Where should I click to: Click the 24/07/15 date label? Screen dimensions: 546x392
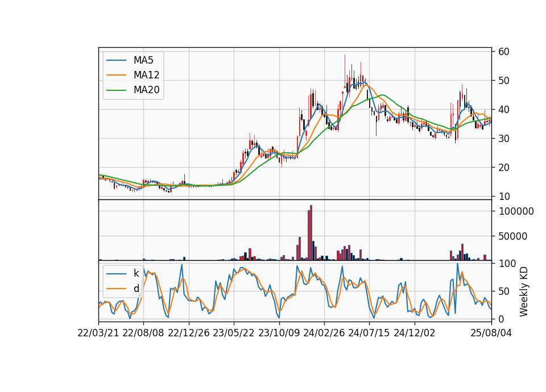tap(369, 333)
